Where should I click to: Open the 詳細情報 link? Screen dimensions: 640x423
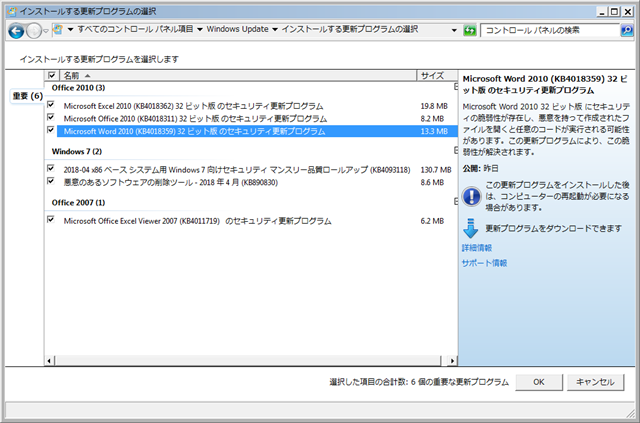(477, 248)
